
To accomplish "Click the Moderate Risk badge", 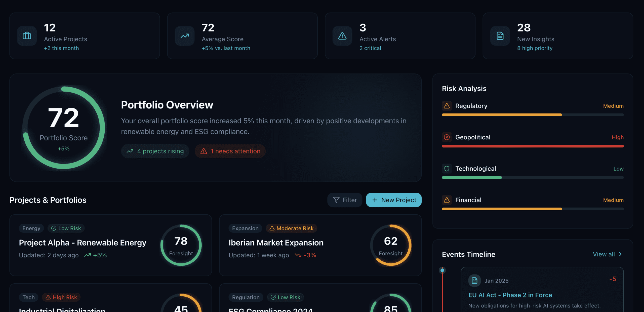I will click(x=292, y=228).
